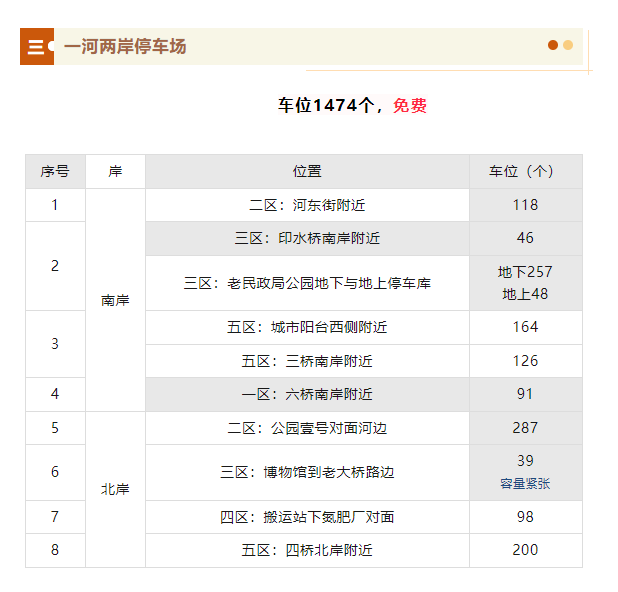
Task: Click the 四区：搬运站下氮肥厂对面 cell
Action: tap(307, 517)
